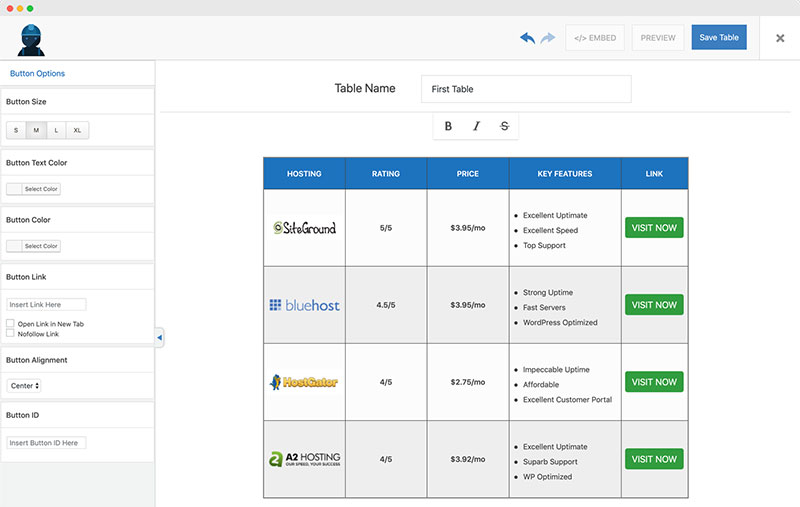The image size is (800, 507).
Task: Focus the Insert Link Here field
Action: (x=46, y=305)
